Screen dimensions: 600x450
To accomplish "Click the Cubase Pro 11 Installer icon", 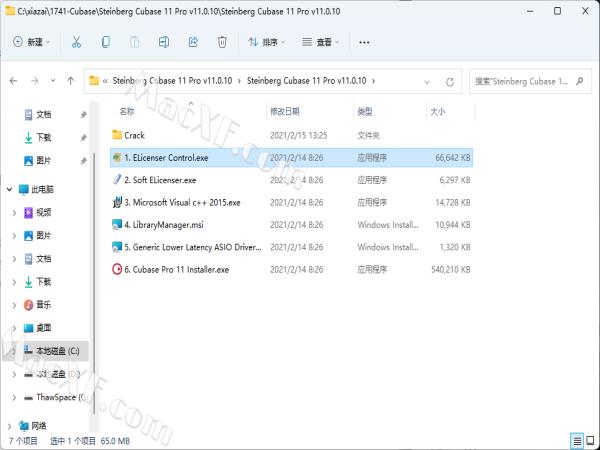I will [x=117, y=269].
